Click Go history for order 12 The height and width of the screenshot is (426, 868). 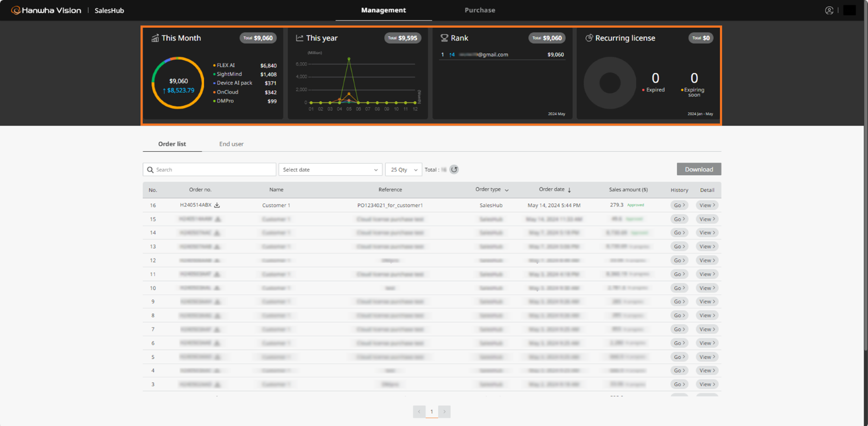pos(679,260)
